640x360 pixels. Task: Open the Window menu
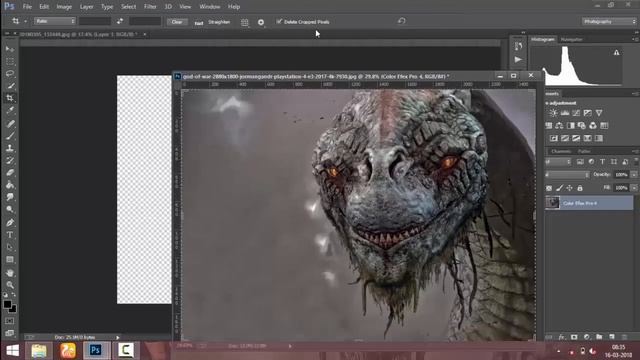210,7
